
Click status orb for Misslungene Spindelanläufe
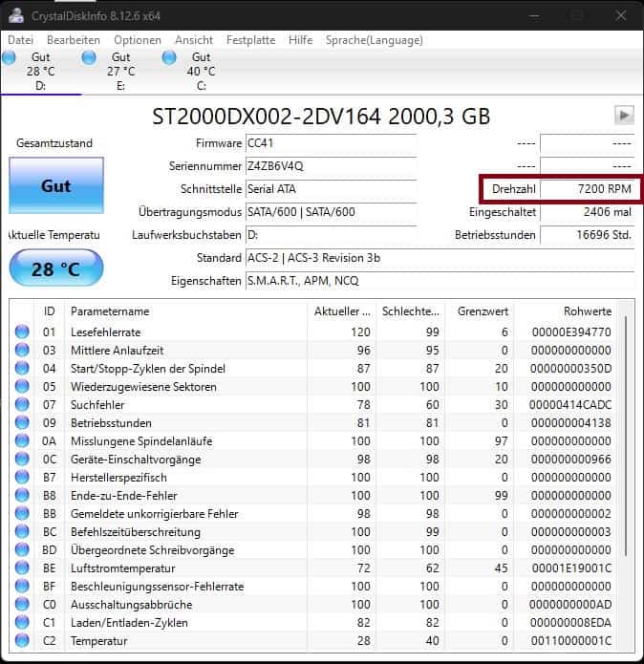coord(22,440)
